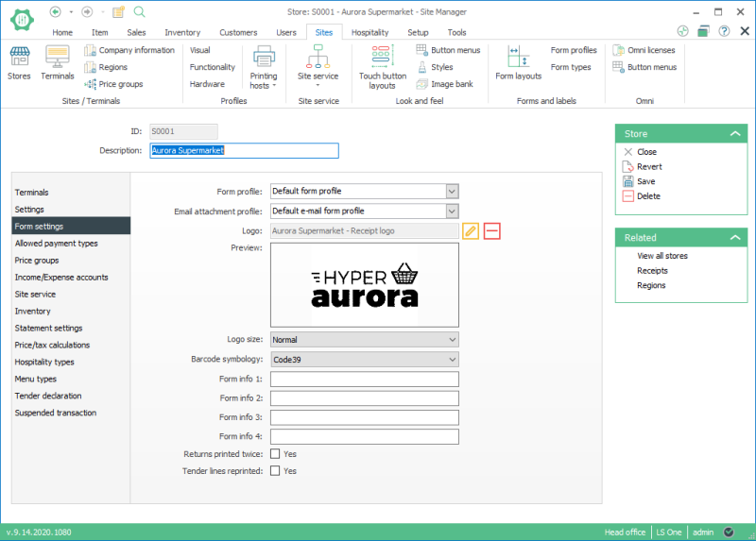Open Button menus in Look and feel
The width and height of the screenshot is (756, 541).
coord(448,50)
